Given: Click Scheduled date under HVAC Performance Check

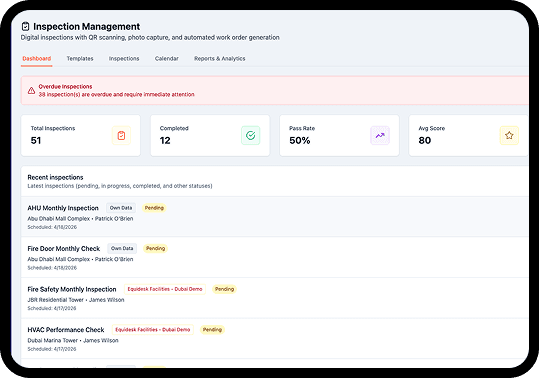Looking at the screenshot, I should pos(52,349).
